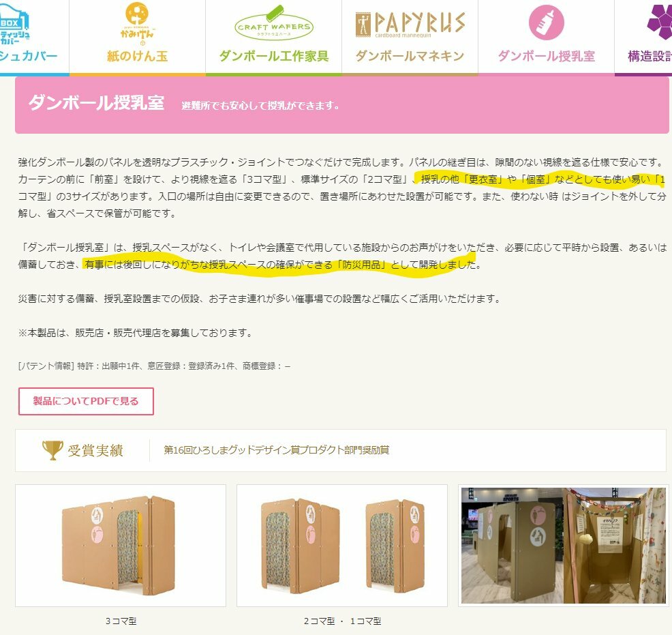
Task: Click the 2コマ型・1コマ型 caption
Action: tap(342, 621)
